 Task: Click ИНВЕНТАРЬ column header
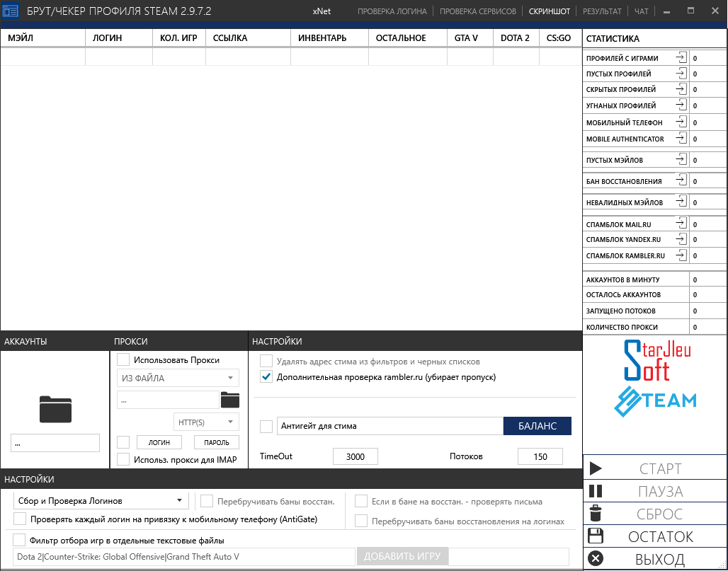point(329,38)
